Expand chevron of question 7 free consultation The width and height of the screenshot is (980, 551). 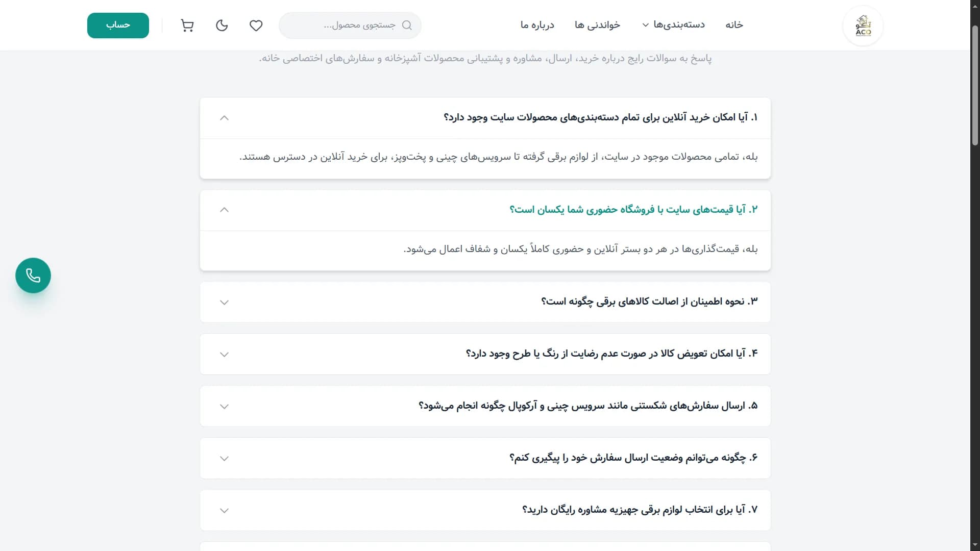pos(224,511)
